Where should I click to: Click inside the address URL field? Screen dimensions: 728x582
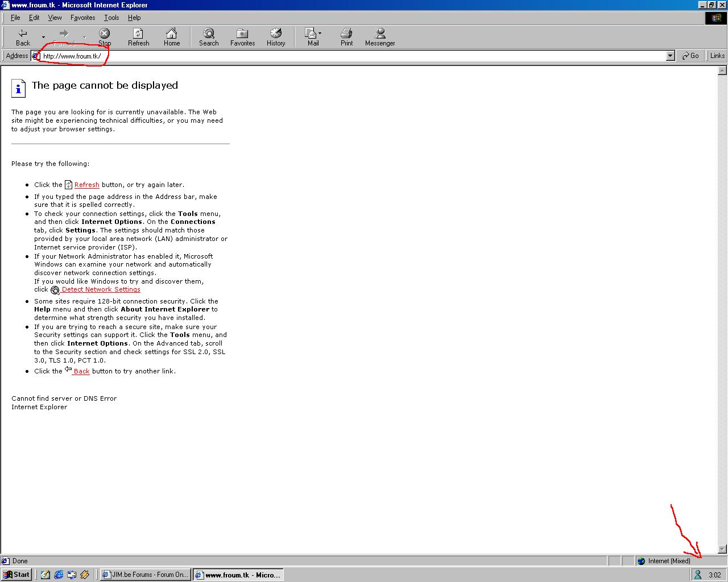click(341, 56)
